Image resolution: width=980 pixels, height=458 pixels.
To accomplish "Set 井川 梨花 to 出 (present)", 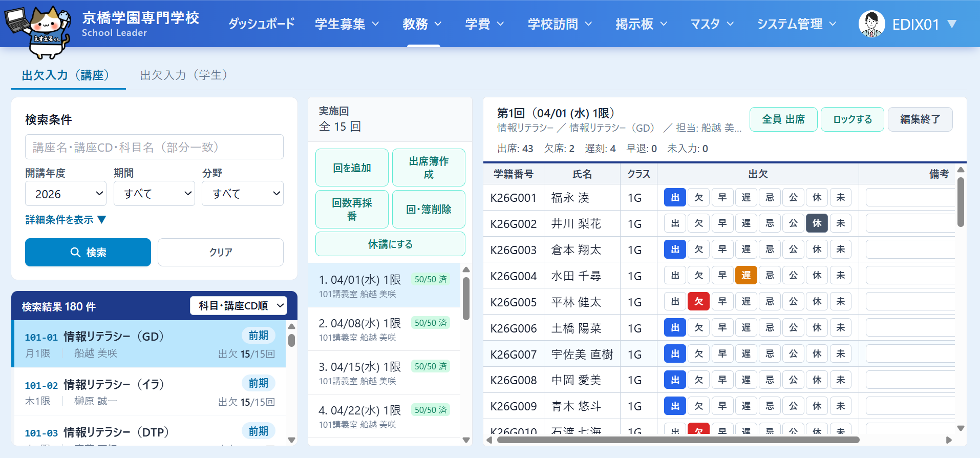I will 675,223.
